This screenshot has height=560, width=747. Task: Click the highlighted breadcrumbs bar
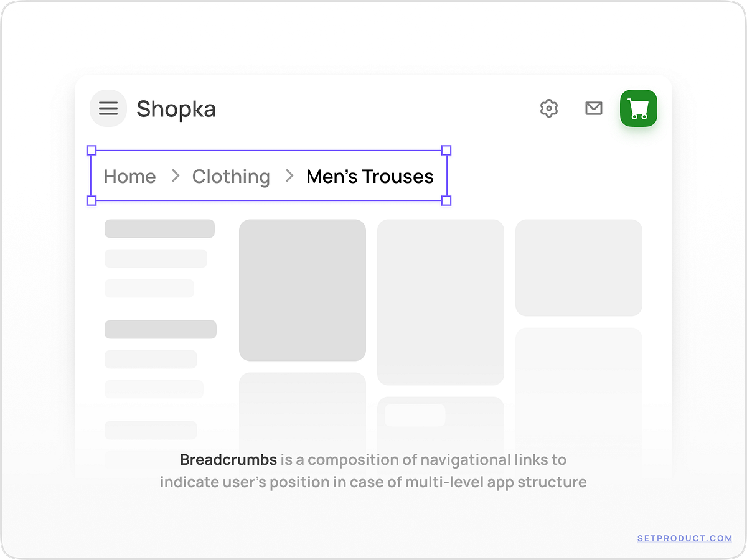pos(269,175)
